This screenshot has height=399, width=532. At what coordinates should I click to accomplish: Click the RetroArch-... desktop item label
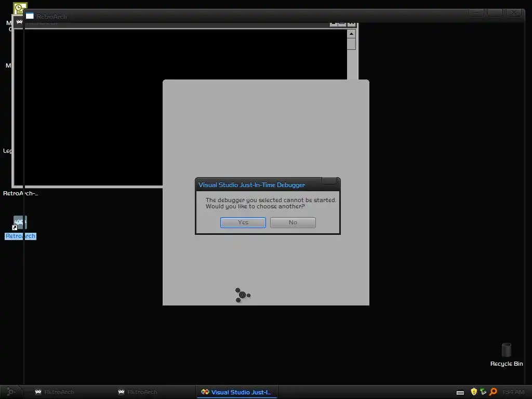[x=20, y=193]
